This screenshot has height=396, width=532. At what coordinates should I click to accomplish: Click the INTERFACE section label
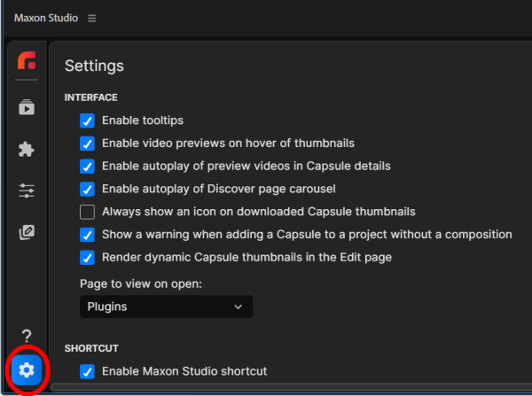click(91, 97)
